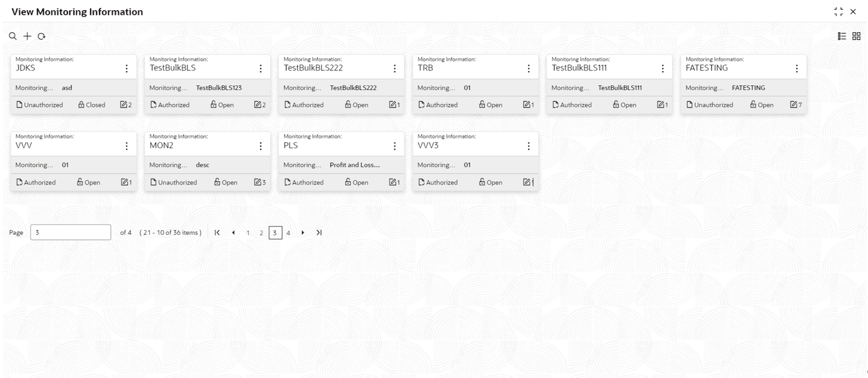Image resolution: width=868 pixels, height=378 pixels.
Task: Go to the last page of records
Action: pos(320,232)
